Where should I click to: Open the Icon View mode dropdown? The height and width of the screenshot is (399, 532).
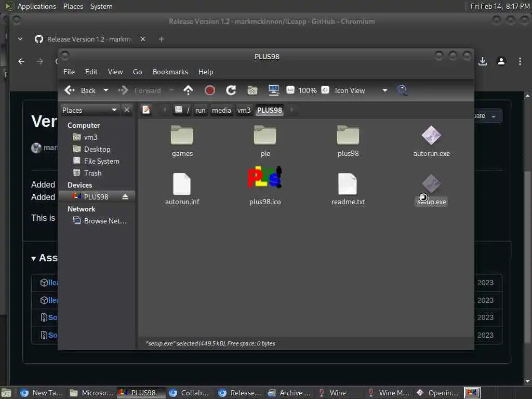pos(361,90)
